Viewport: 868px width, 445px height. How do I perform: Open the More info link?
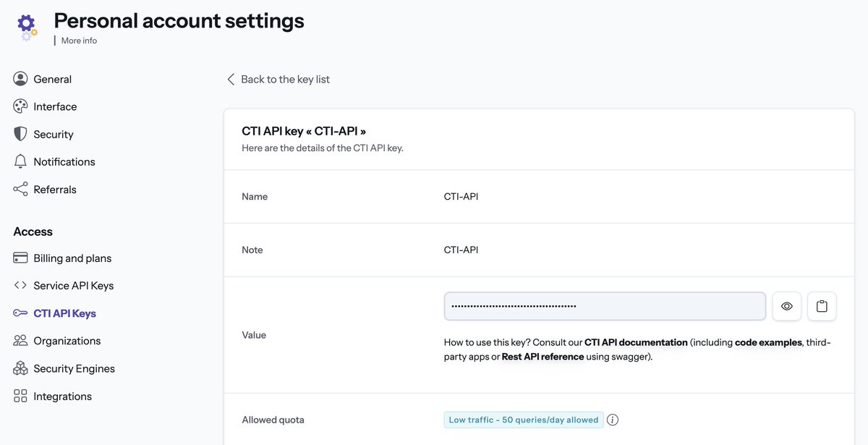[79, 41]
